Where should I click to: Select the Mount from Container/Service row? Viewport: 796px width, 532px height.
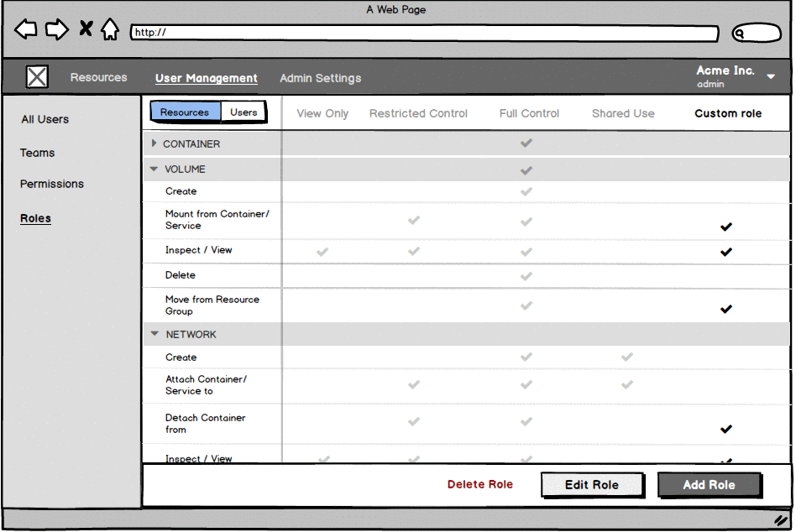coord(467,221)
